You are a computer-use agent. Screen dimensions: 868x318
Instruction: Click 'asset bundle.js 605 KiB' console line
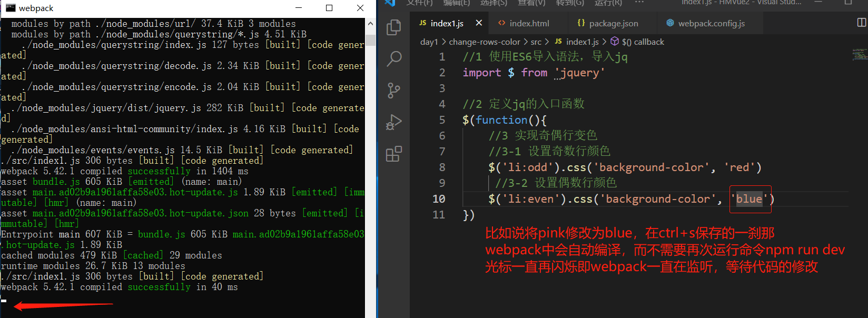[x=122, y=182]
